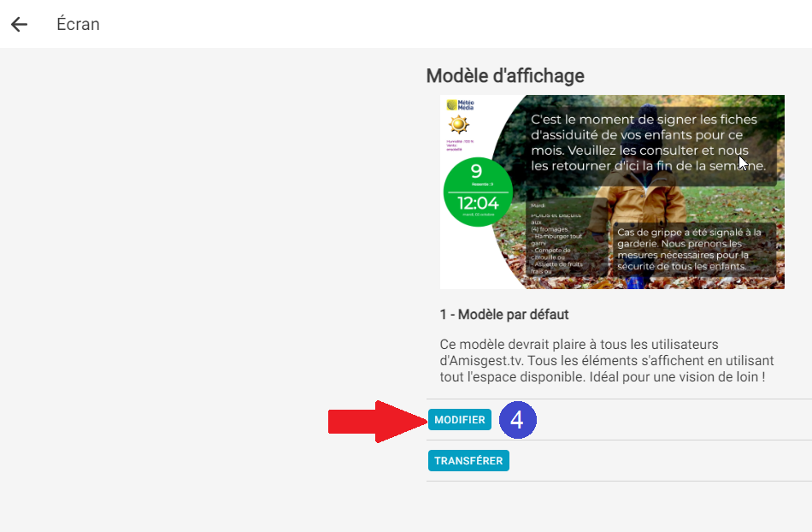Click the red arrow pointing at Modifier
812x532 pixels.
pos(377,421)
